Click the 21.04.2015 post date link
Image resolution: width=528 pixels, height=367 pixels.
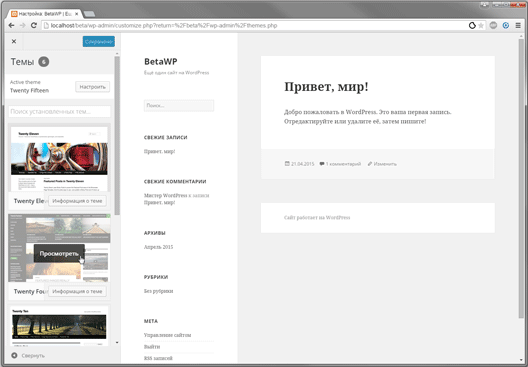pyautogui.click(x=302, y=164)
